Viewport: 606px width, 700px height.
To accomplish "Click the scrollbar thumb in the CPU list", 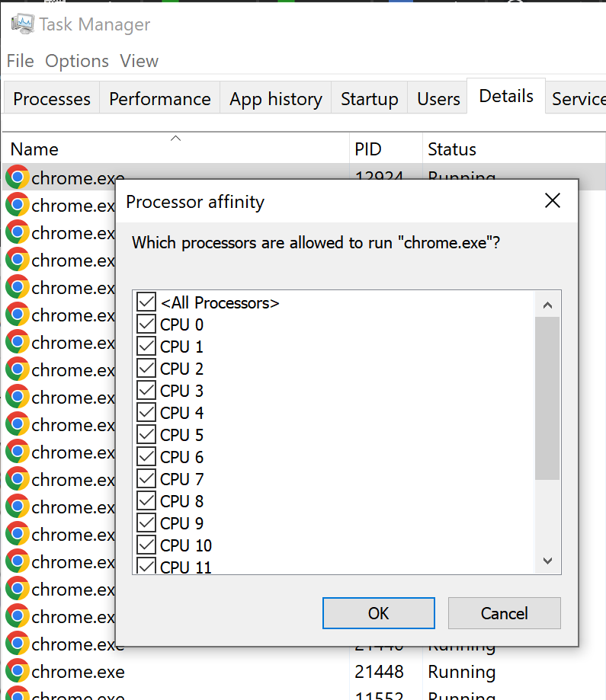I will point(547,398).
